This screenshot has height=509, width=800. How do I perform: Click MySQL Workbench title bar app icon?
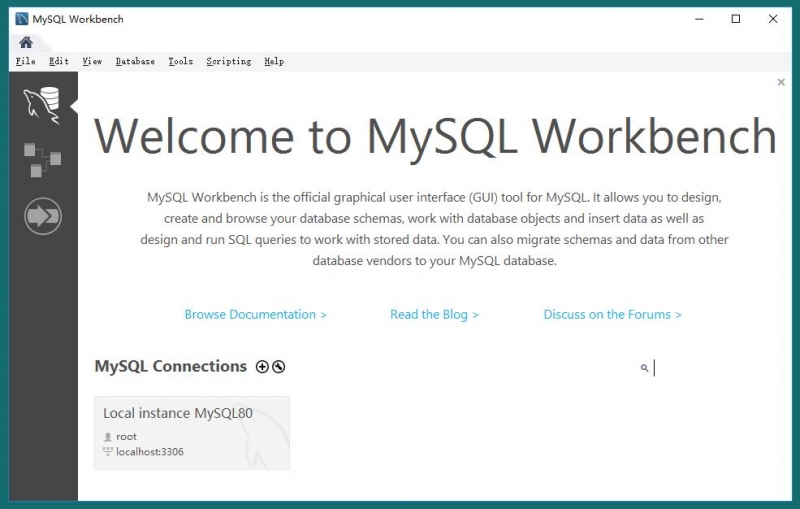point(21,19)
